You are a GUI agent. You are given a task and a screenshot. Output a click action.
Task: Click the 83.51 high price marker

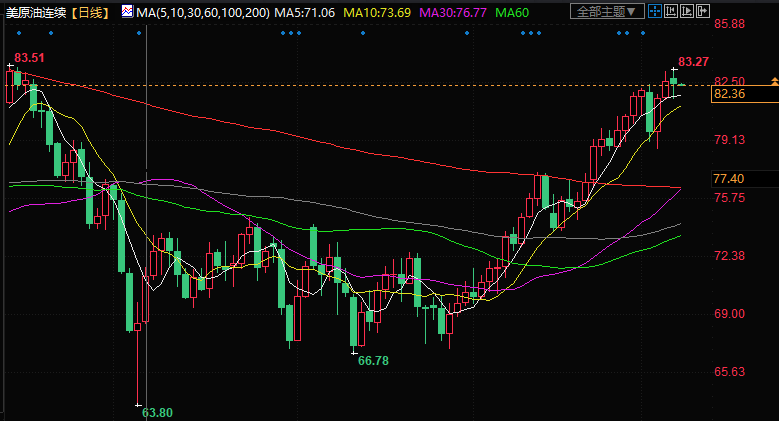tap(31, 58)
